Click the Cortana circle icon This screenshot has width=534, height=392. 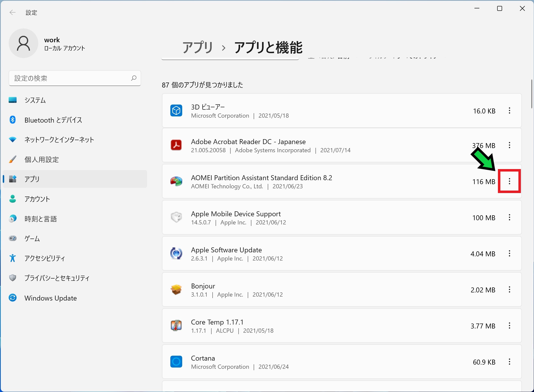[x=176, y=362]
